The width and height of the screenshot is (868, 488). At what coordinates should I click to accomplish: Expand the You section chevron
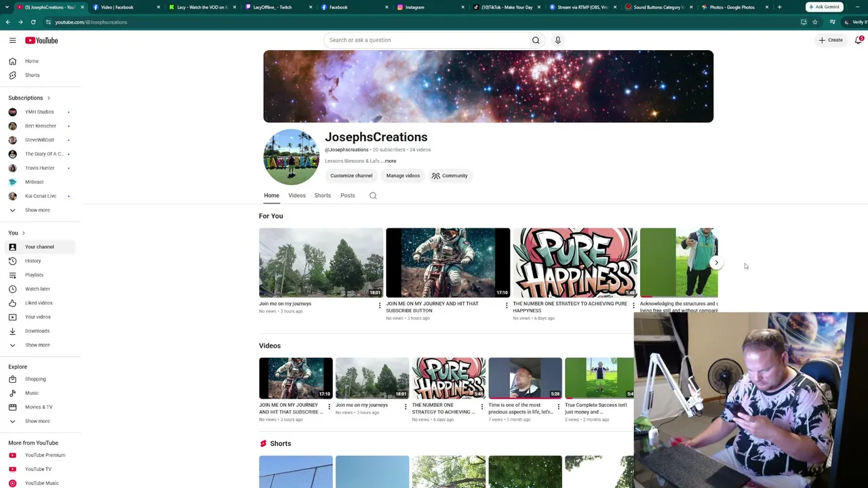23,233
